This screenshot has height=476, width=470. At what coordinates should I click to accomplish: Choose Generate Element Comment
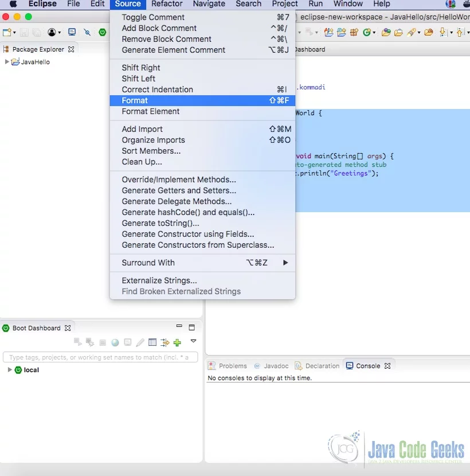coord(202,50)
